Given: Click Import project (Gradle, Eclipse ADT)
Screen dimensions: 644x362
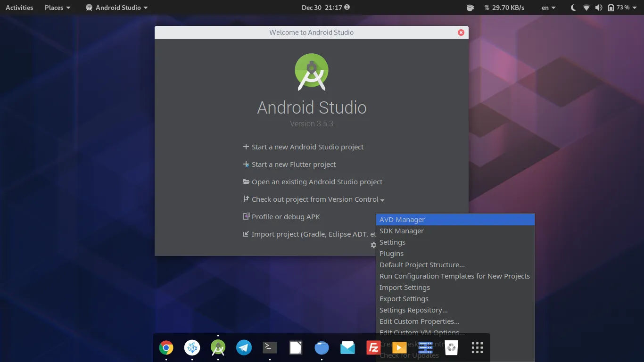Looking at the screenshot, I should click(309, 234).
